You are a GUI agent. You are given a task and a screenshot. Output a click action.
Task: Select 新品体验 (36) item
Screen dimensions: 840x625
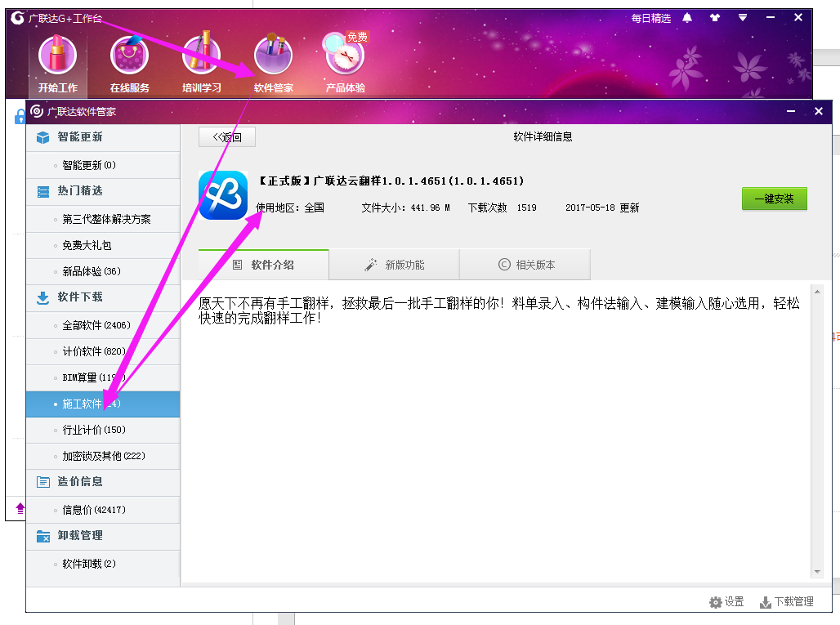pyautogui.click(x=103, y=271)
